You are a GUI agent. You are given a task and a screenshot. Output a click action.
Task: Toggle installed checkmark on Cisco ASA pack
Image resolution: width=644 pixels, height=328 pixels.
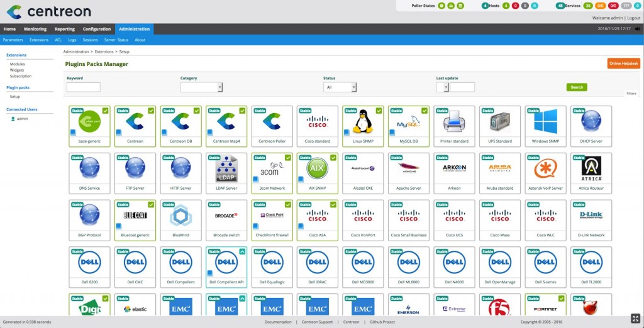pos(333,204)
